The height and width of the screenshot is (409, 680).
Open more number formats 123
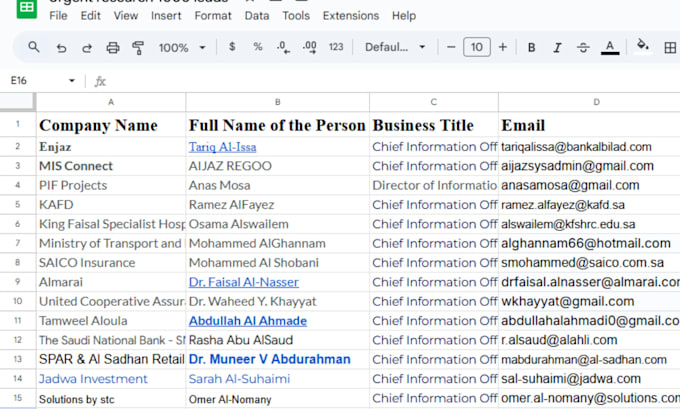click(x=336, y=47)
